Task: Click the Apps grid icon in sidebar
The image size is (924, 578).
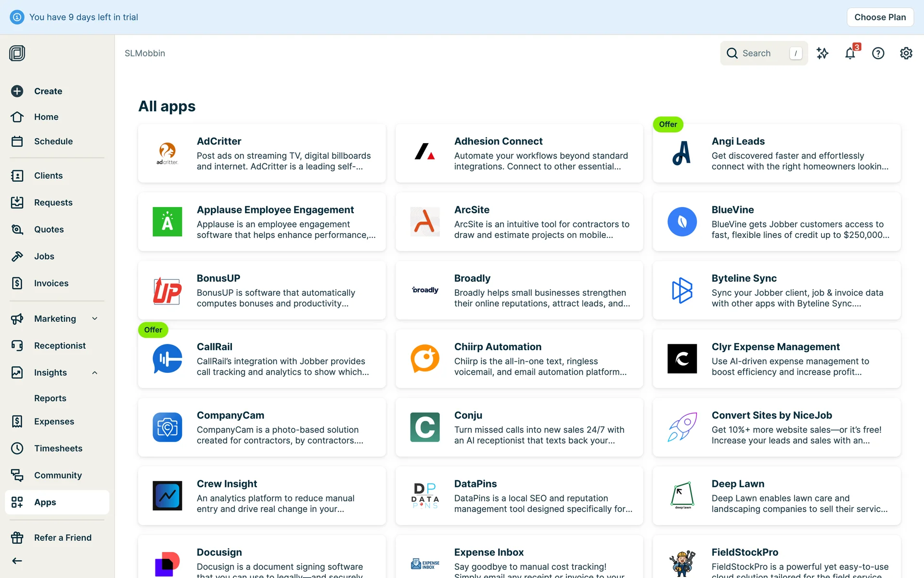Action: point(17,502)
